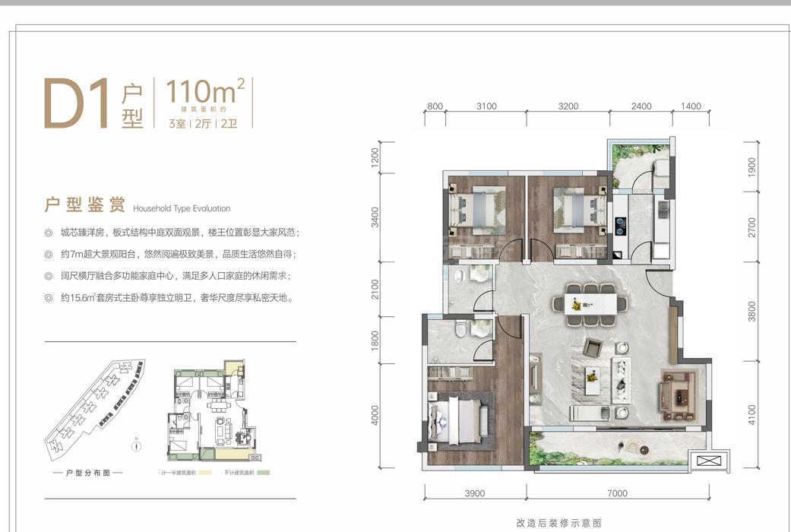
Task: Click the 7000 bottom dimension label
Action: pos(618,493)
